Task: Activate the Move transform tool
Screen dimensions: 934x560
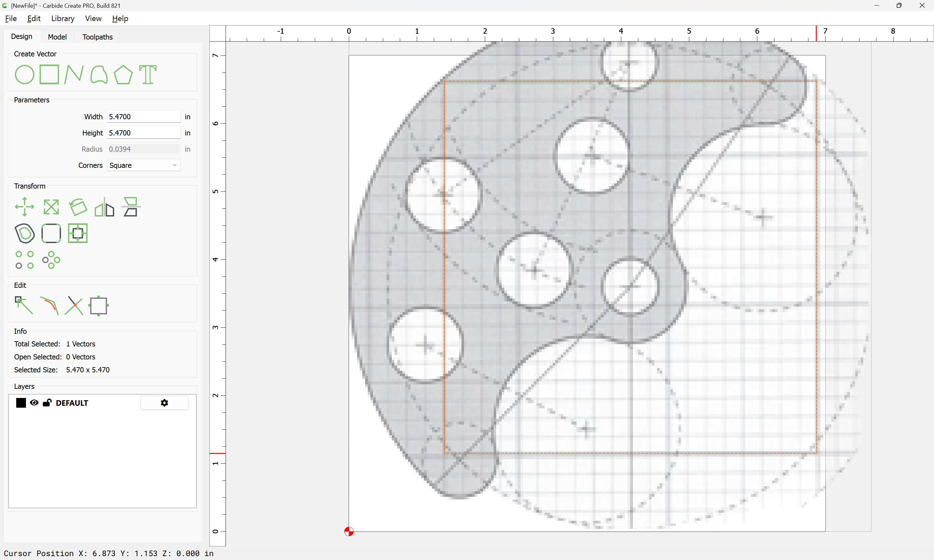Action: 25,207
